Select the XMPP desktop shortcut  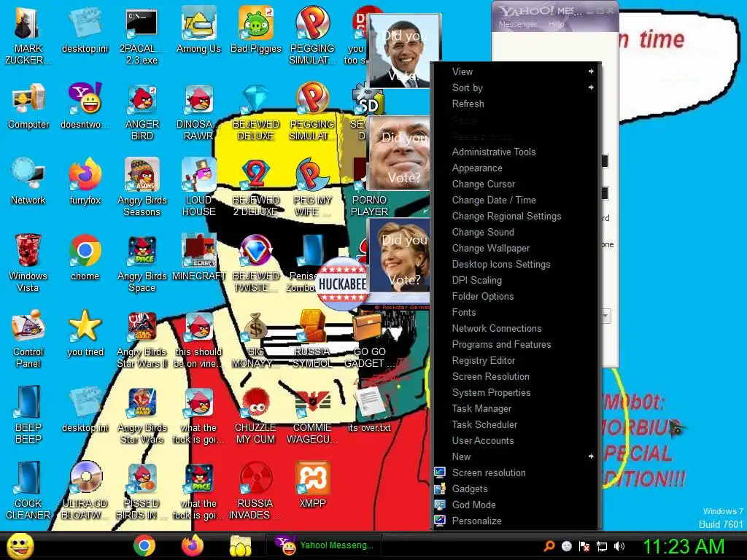point(312,485)
